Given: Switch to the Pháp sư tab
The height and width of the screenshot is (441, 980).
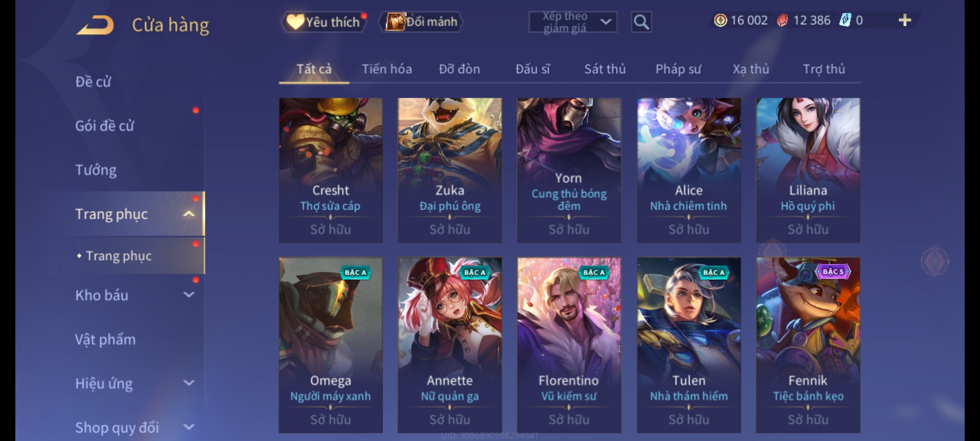Looking at the screenshot, I should (678, 69).
